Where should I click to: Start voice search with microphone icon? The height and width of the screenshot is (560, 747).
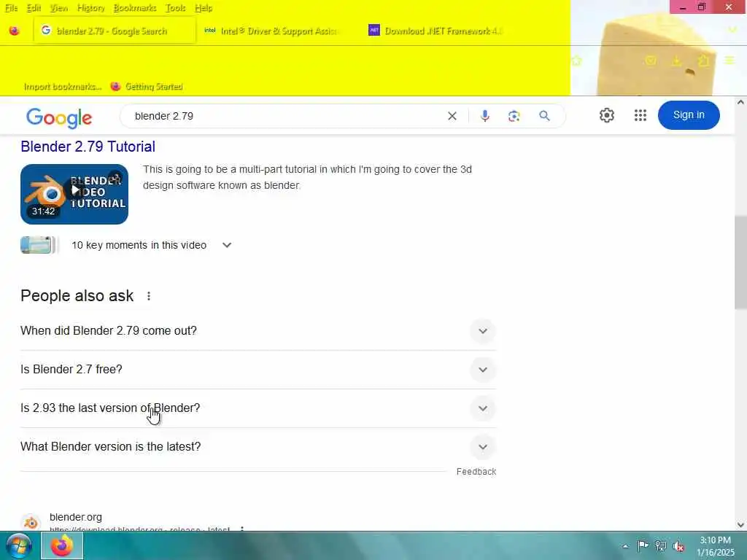pyautogui.click(x=484, y=116)
